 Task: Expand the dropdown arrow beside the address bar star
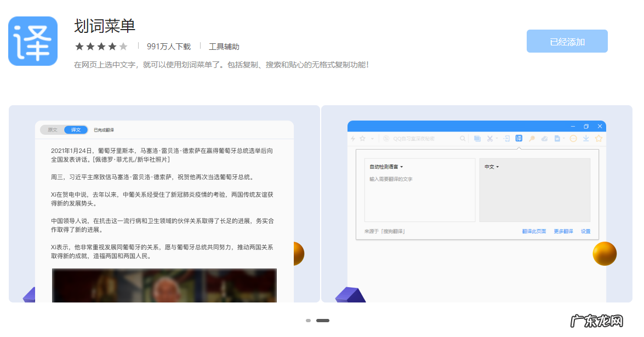tap(372, 138)
